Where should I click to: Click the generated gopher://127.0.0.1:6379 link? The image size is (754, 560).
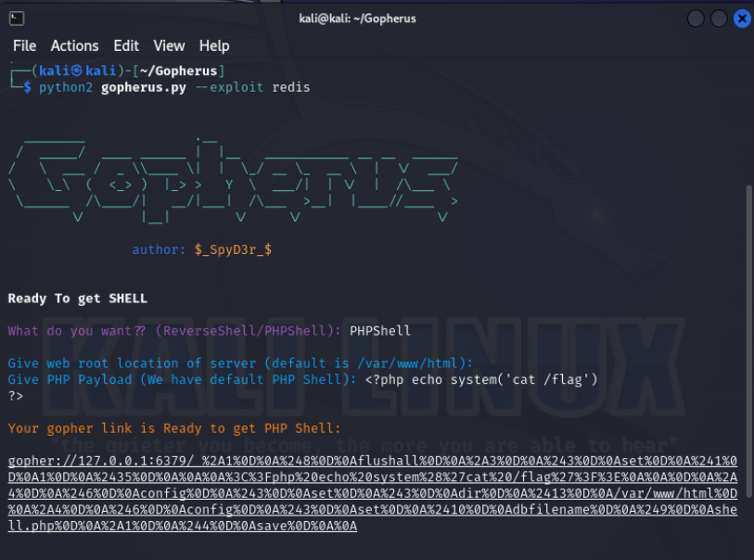372,493
